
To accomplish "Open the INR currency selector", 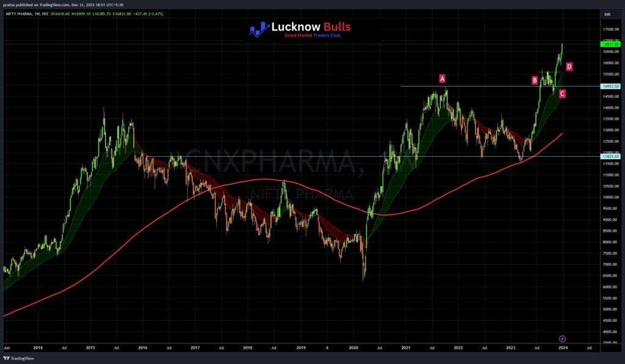I will point(607,13).
